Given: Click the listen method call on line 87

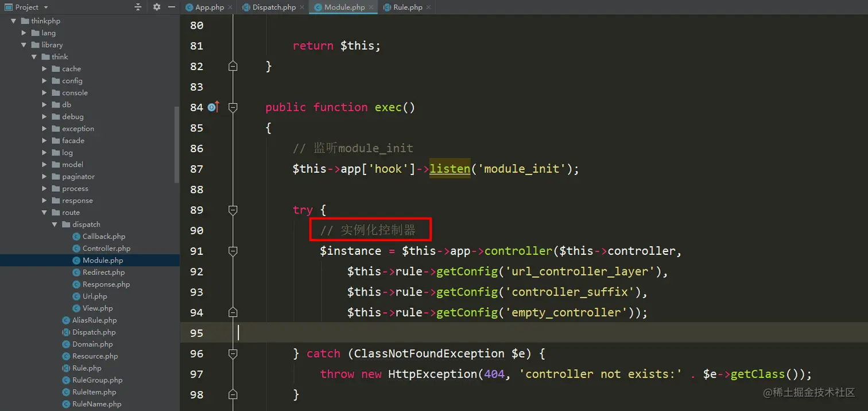Looking at the screenshot, I should coord(449,169).
